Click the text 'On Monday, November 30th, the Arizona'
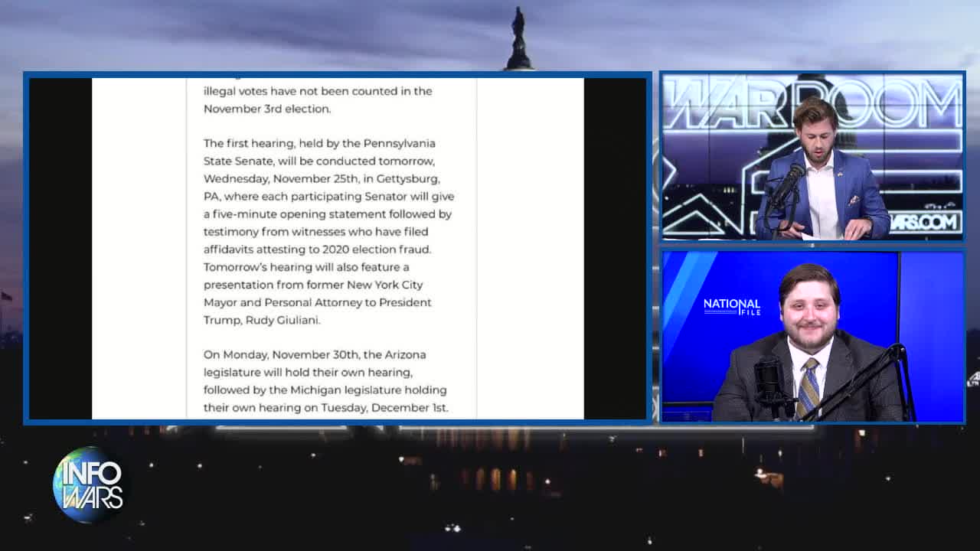This screenshot has height=551, width=980. tap(315, 355)
